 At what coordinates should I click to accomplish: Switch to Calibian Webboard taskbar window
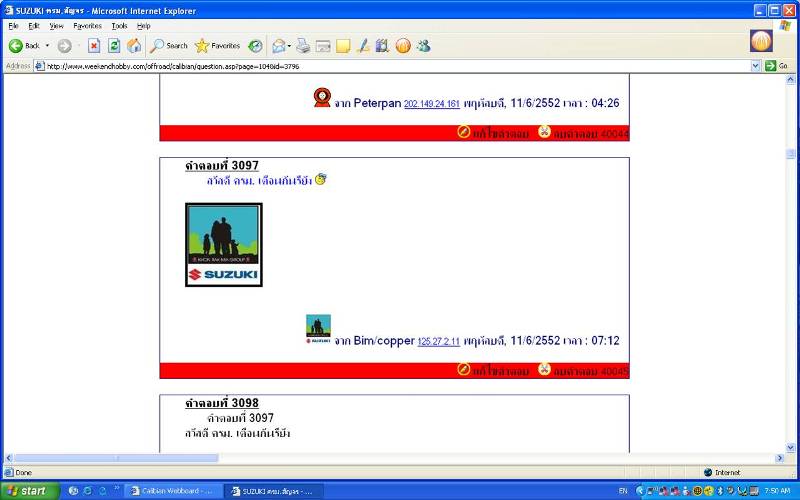[x=168, y=491]
